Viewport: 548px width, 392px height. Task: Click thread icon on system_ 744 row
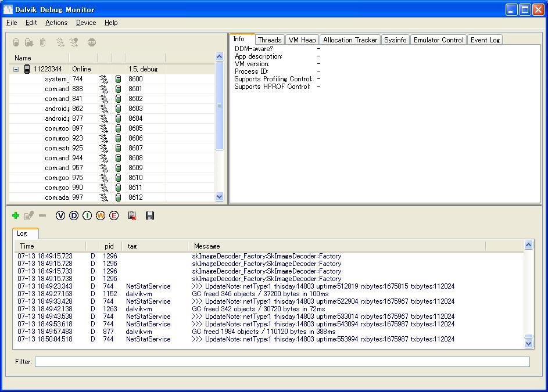[x=104, y=79]
